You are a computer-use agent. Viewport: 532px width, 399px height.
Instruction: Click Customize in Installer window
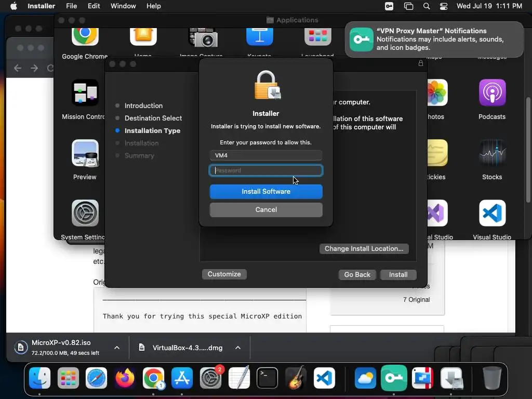coord(224,274)
